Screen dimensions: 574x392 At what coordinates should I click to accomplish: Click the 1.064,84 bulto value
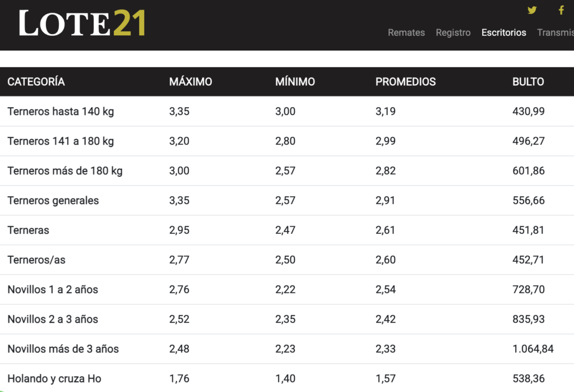click(533, 349)
